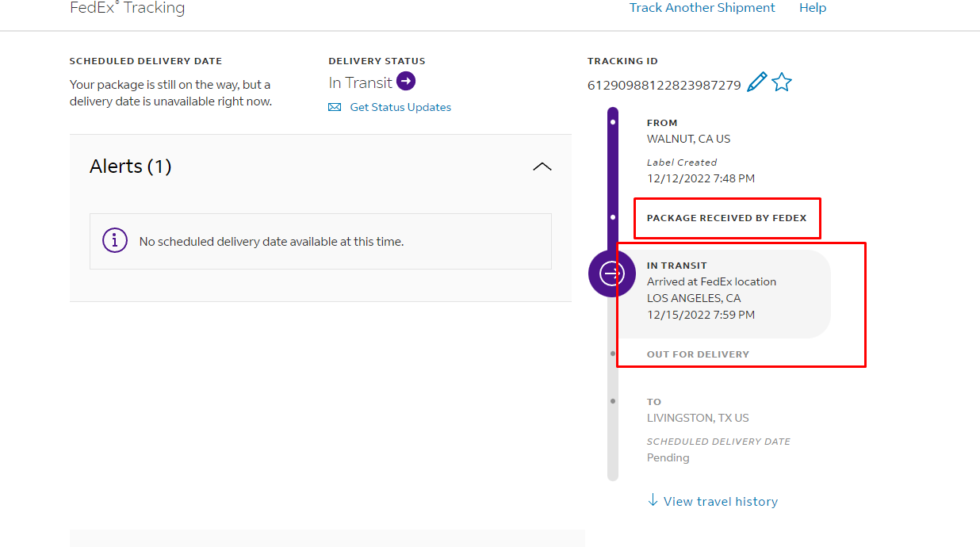Image resolution: width=980 pixels, height=547 pixels.
Task: Click the down arrow beside View travel history
Action: click(653, 500)
